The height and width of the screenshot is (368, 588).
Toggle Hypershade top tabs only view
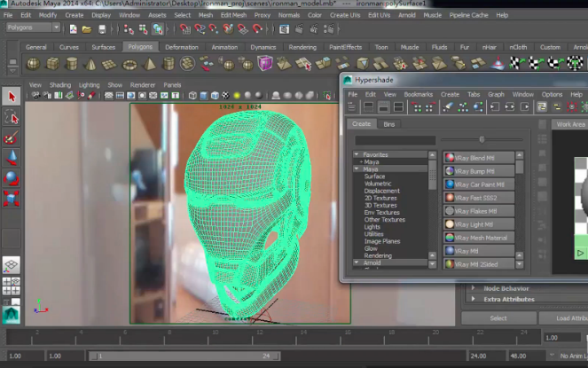[x=369, y=107]
